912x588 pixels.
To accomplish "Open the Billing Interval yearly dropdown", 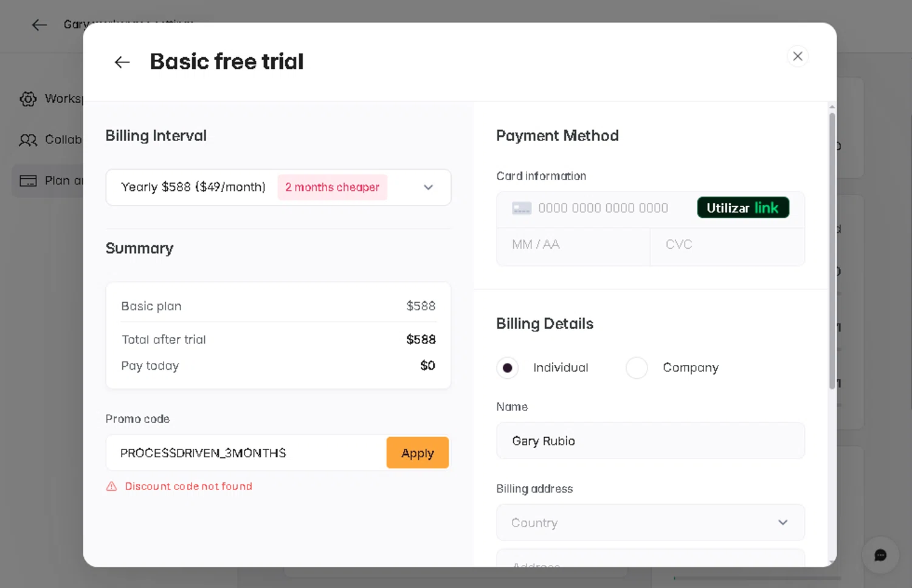I will (278, 187).
